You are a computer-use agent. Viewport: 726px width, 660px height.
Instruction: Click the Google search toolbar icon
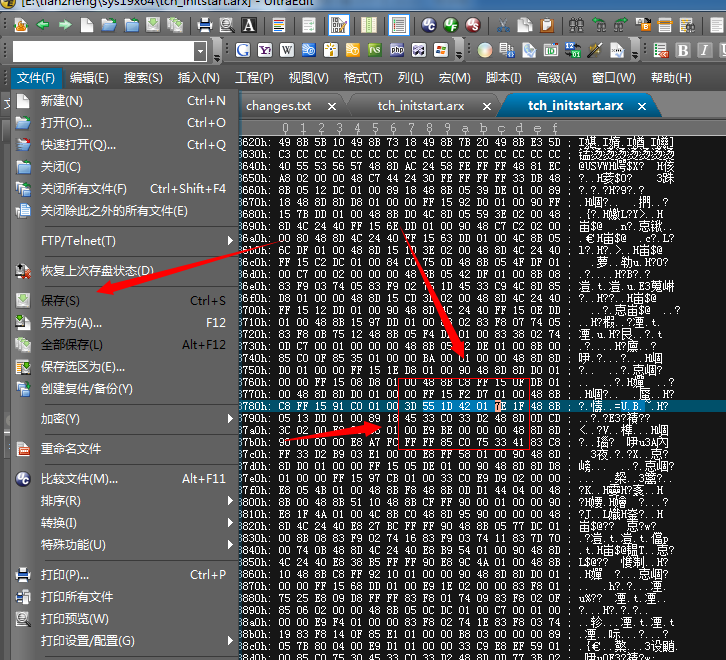click(243, 50)
